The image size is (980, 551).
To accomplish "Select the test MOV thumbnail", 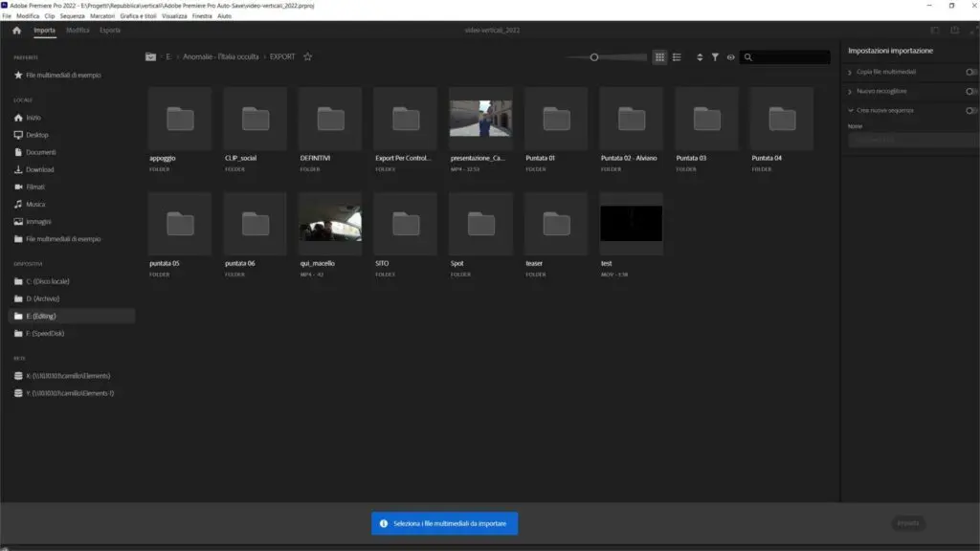I will (x=632, y=224).
